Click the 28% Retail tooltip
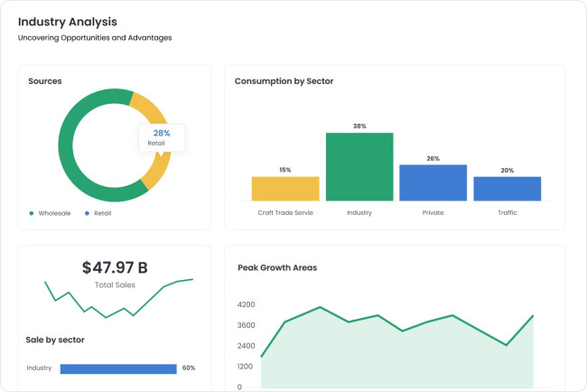Image resolution: width=587 pixels, height=392 pixels. click(162, 138)
